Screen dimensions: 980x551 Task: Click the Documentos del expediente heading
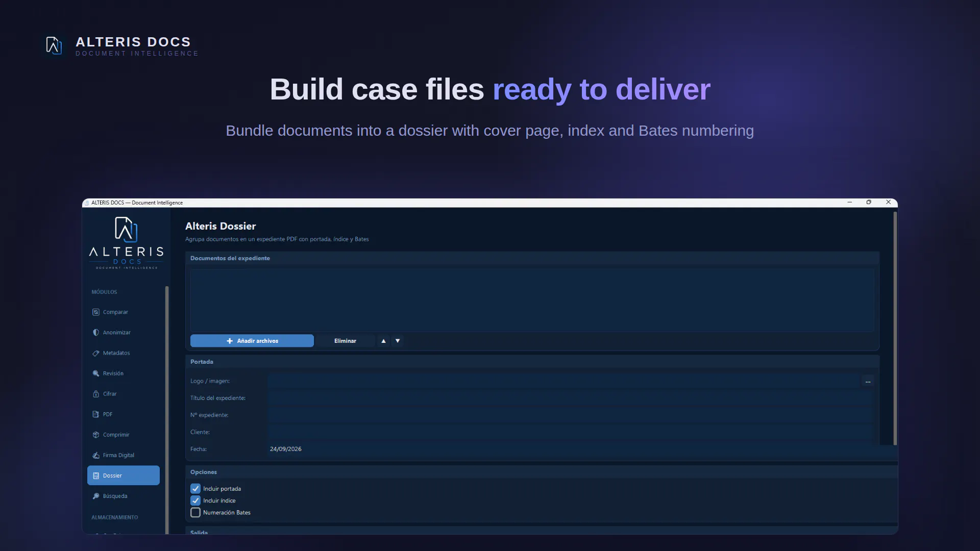tap(230, 258)
